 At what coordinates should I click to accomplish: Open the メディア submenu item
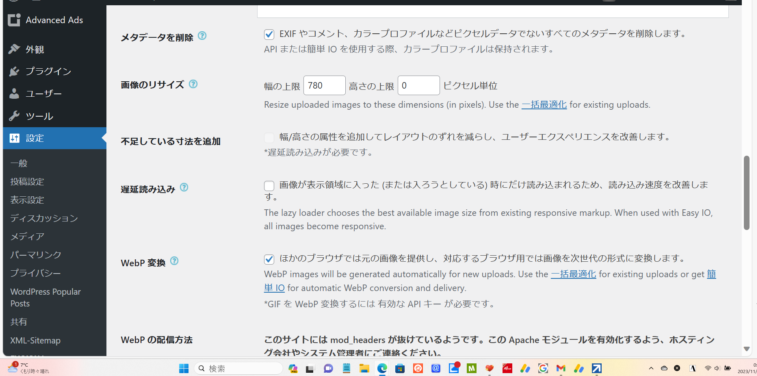click(x=27, y=237)
